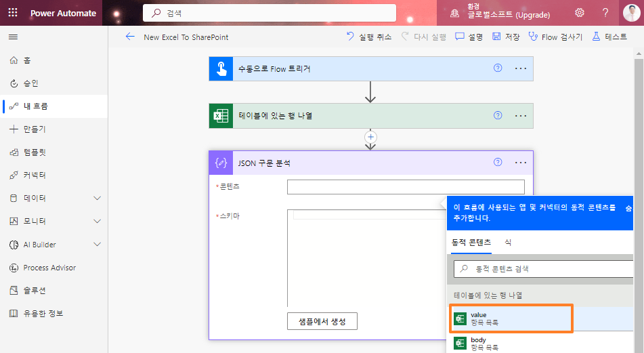The width and height of the screenshot is (644, 353).
Task: Open help for JSON parse step
Action: click(498, 163)
